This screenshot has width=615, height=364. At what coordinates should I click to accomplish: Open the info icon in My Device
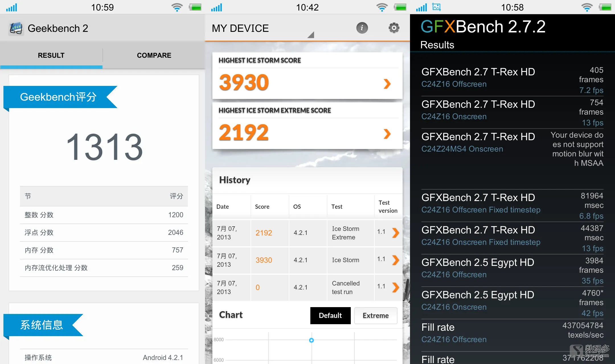coord(362,28)
